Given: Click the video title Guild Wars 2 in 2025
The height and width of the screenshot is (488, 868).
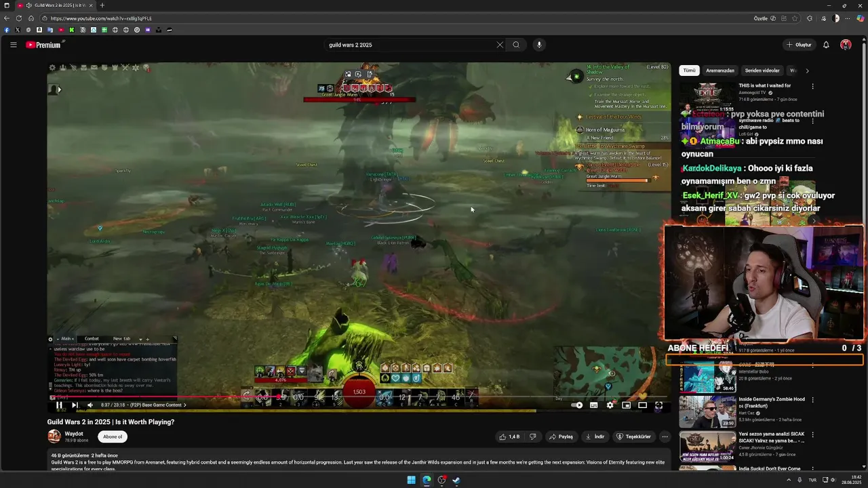Looking at the screenshot, I should tap(111, 422).
